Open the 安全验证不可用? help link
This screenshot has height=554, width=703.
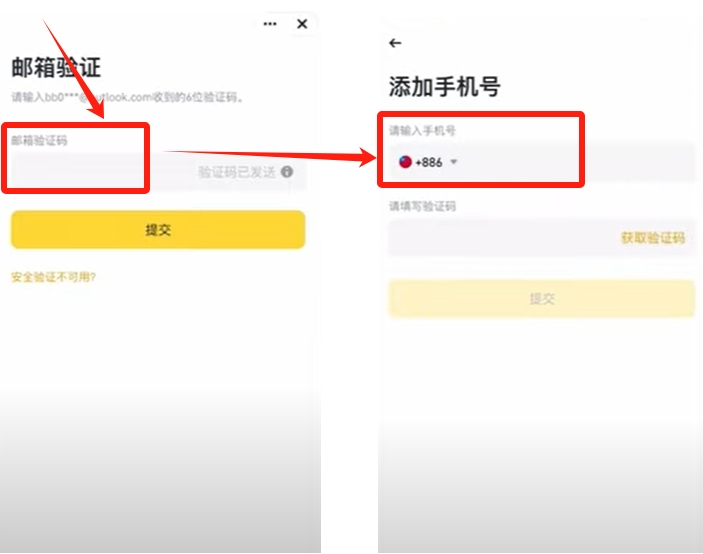(x=53, y=277)
